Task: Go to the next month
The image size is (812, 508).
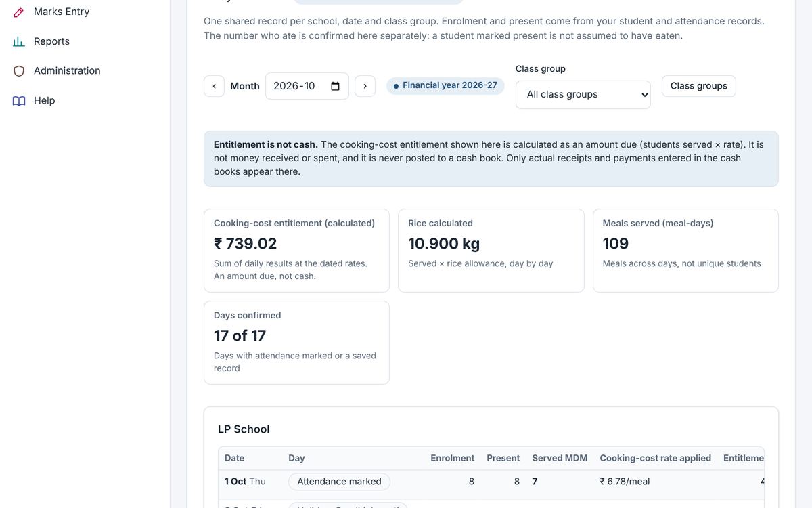Action: click(x=365, y=86)
